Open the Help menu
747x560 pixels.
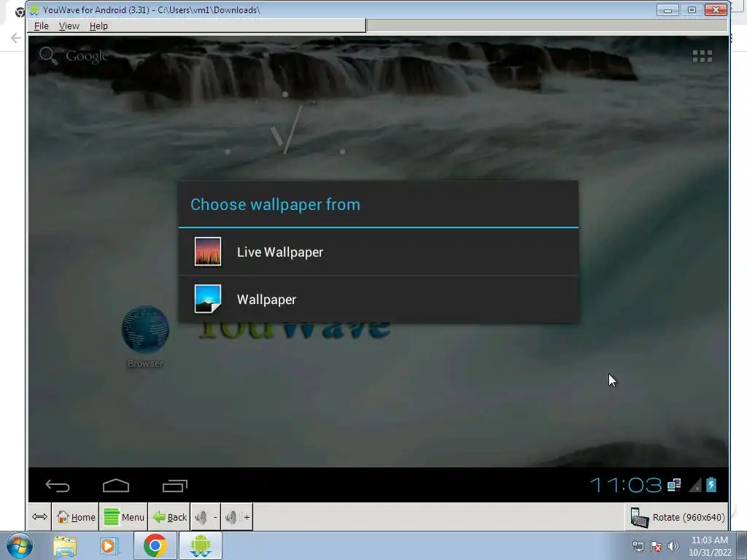click(98, 26)
